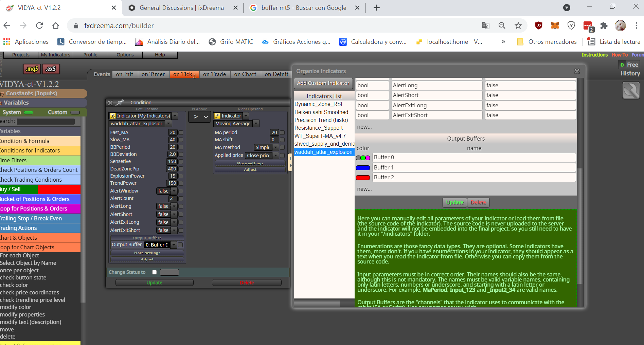
Task: Open the Output Buffer dropdown
Action: 160,245
